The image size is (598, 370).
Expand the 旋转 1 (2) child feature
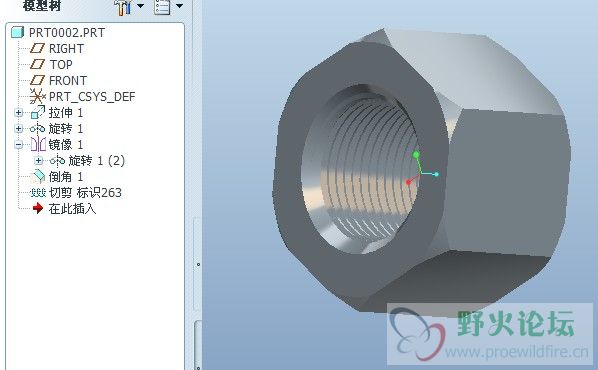tap(39, 161)
